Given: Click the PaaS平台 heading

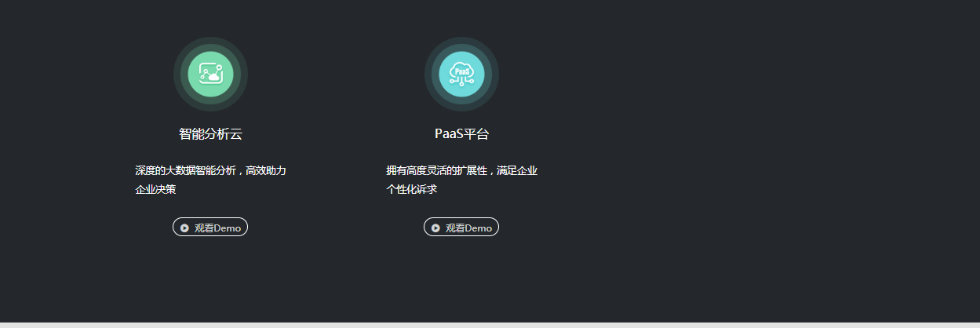Looking at the screenshot, I should [x=461, y=133].
